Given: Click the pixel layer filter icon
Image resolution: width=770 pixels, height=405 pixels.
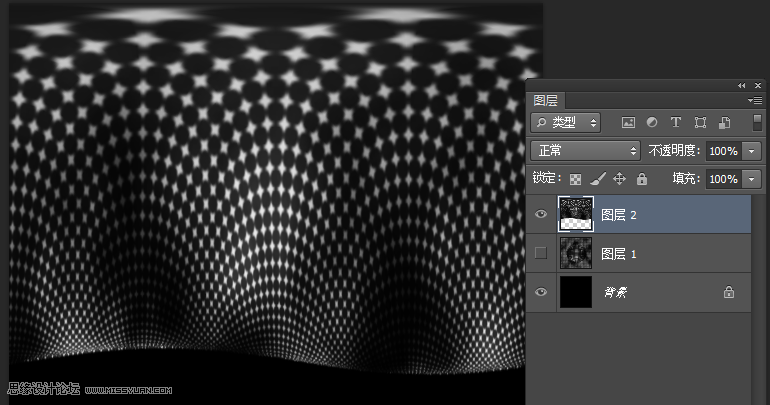Looking at the screenshot, I should (629, 123).
